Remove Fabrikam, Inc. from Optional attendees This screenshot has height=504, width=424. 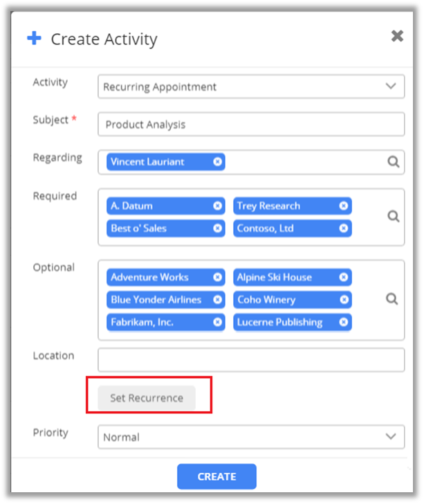click(x=217, y=322)
